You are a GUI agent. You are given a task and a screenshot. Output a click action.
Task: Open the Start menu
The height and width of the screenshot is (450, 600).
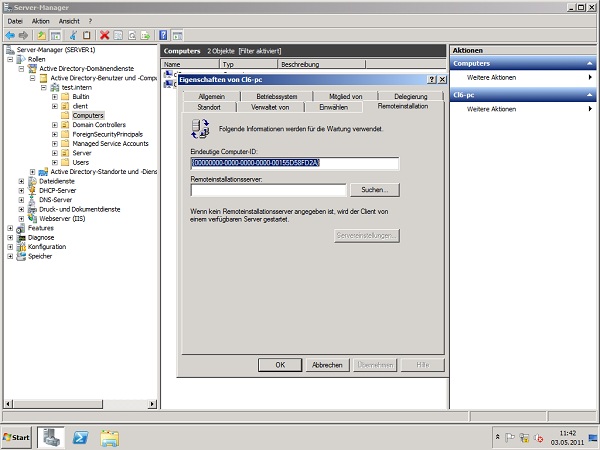click(16, 437)
